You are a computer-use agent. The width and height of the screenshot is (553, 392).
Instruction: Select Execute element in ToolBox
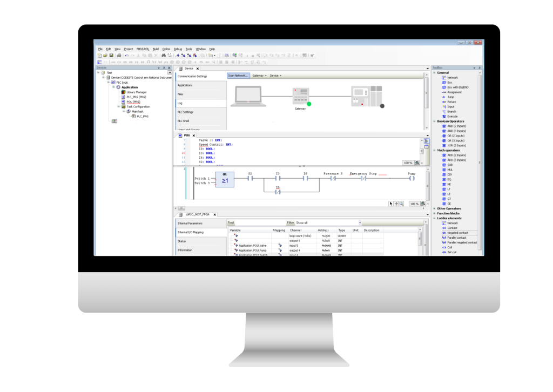click(450, 116)
